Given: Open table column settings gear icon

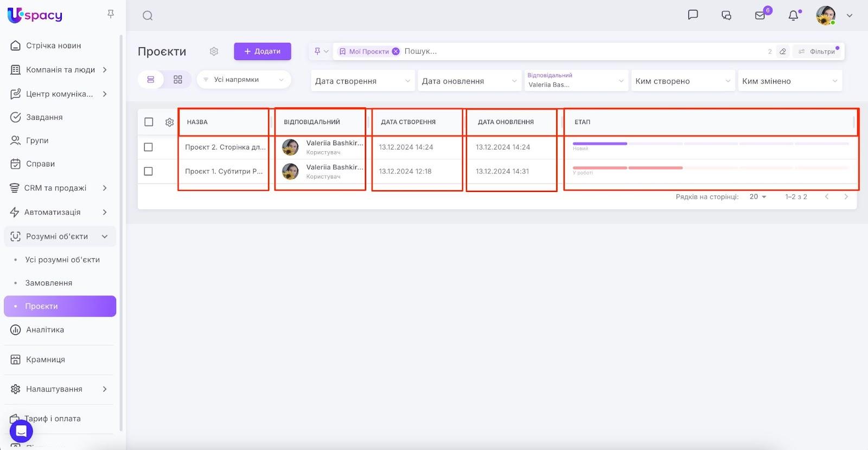Looking at the screenshot, I should 169,123.
